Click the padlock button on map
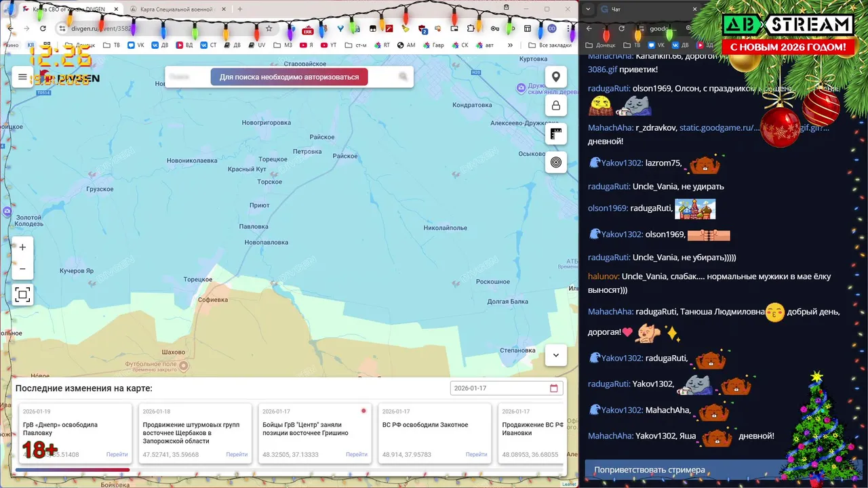The width and height of the screenshot is (868, 488). point(556,105)
